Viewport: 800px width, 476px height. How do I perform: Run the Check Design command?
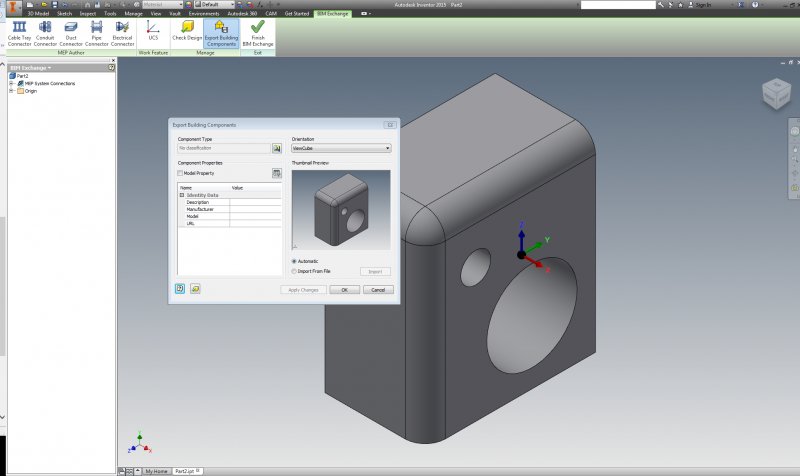[186, 32]
